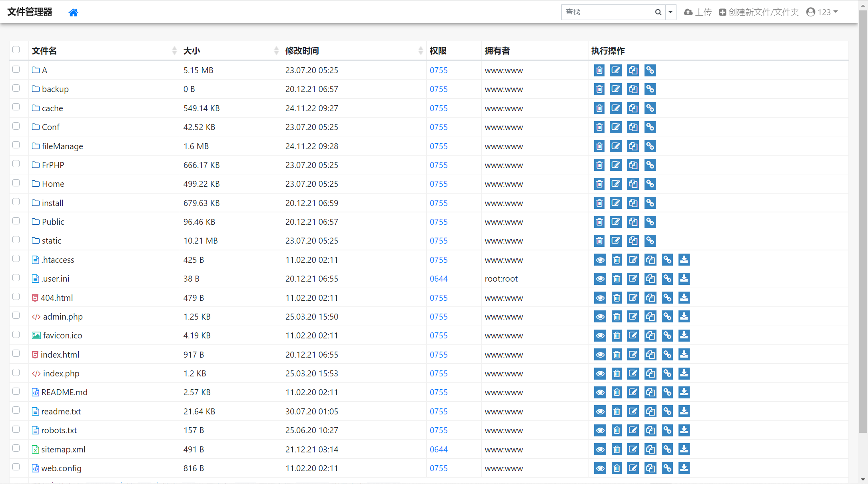
Task: Check the box for folder A
Action: click(16, 69)
